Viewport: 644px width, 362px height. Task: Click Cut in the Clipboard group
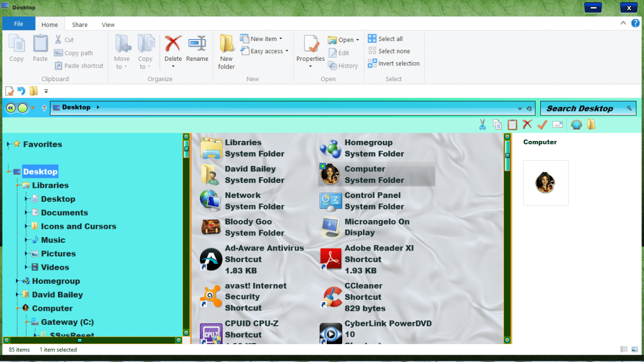point(64,40)
